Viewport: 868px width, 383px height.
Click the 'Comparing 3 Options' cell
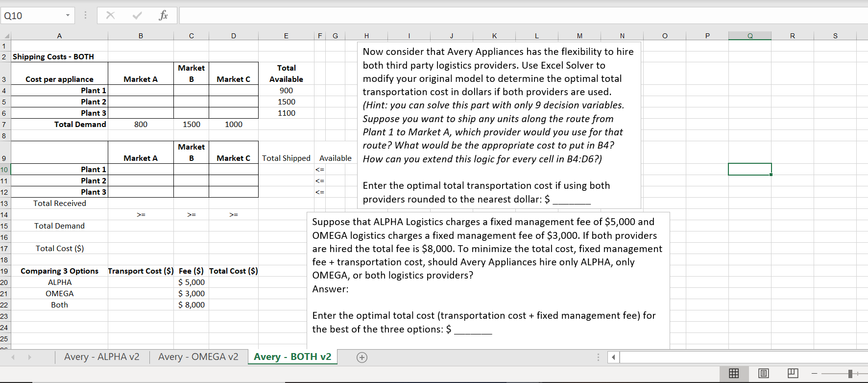[59, 271]
